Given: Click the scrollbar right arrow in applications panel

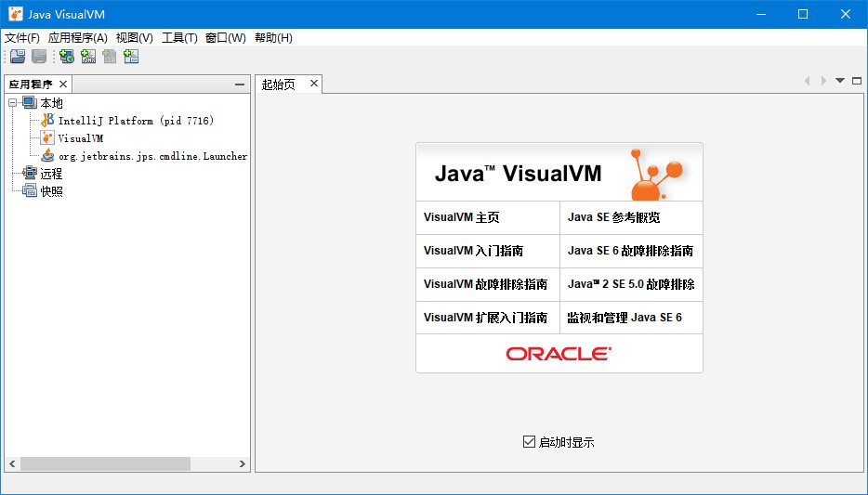Looking at the screenshot, I should click(242, 463).
